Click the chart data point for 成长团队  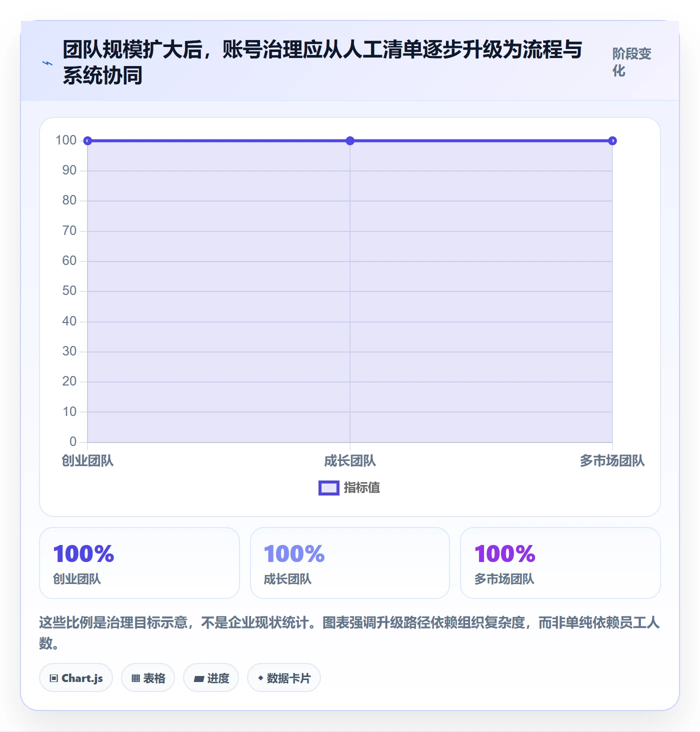pyautogui.click(x=350, y=141)
